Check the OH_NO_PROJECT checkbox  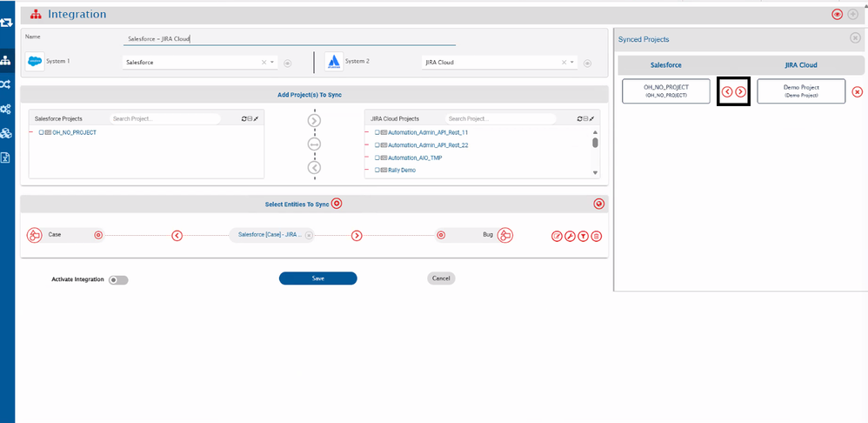[42, 133]
